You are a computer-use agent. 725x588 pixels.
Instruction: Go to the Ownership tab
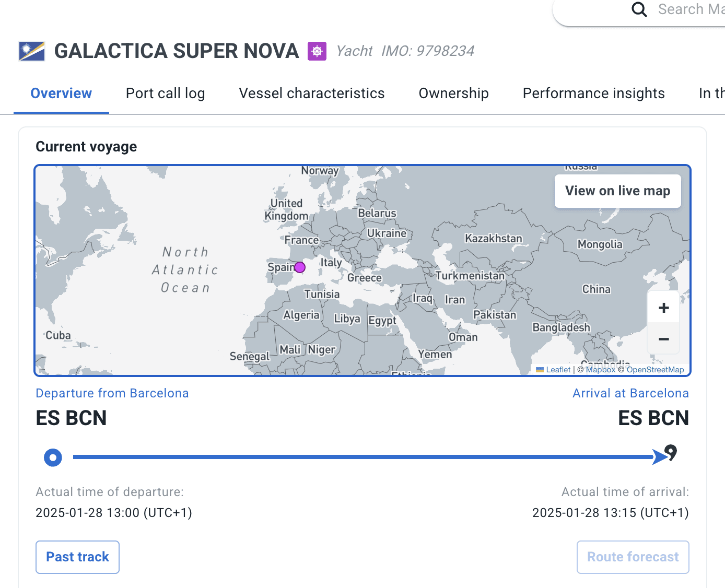453,93
